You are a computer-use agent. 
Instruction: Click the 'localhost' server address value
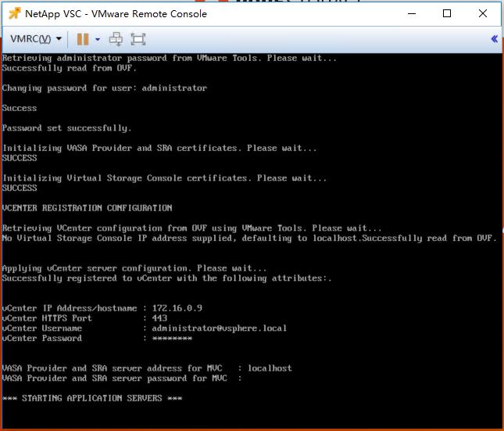[270, 368]
